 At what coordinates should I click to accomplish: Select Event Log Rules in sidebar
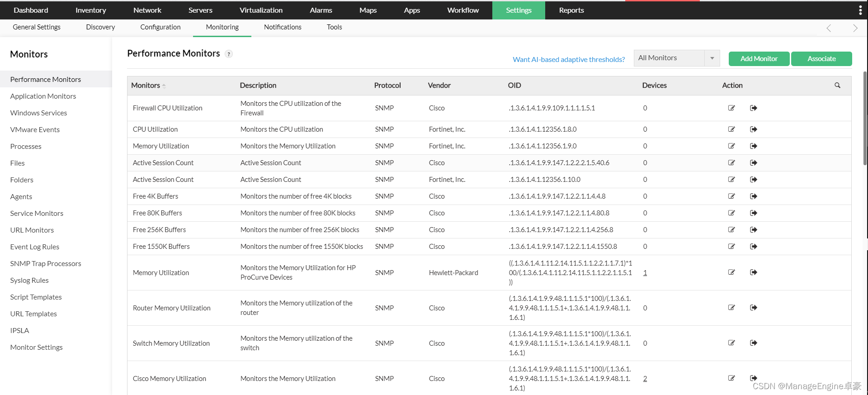[x=35, y=247]
